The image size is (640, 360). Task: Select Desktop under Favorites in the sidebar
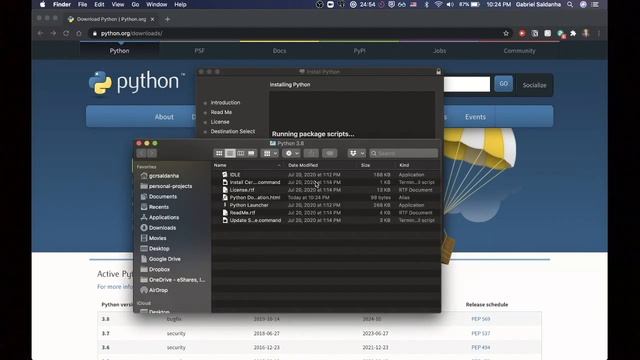(159, 249)
